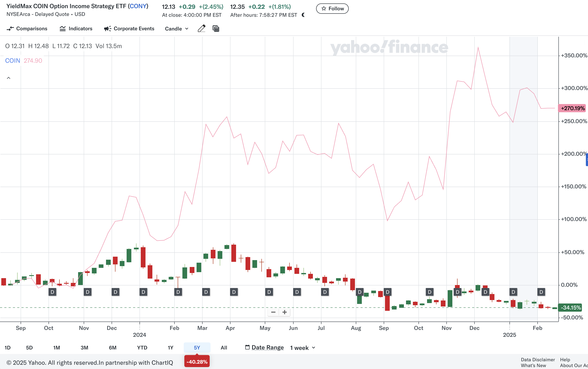Open the Candle chart type dropdown
The height and width of the screenshot is (369, 588).
(176, 29)
